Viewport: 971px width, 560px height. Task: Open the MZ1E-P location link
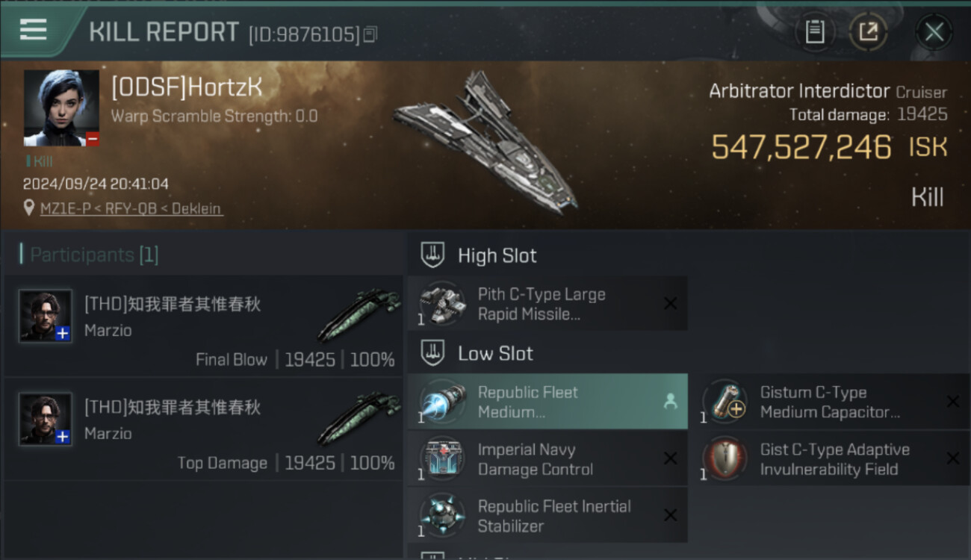(131, 208)
